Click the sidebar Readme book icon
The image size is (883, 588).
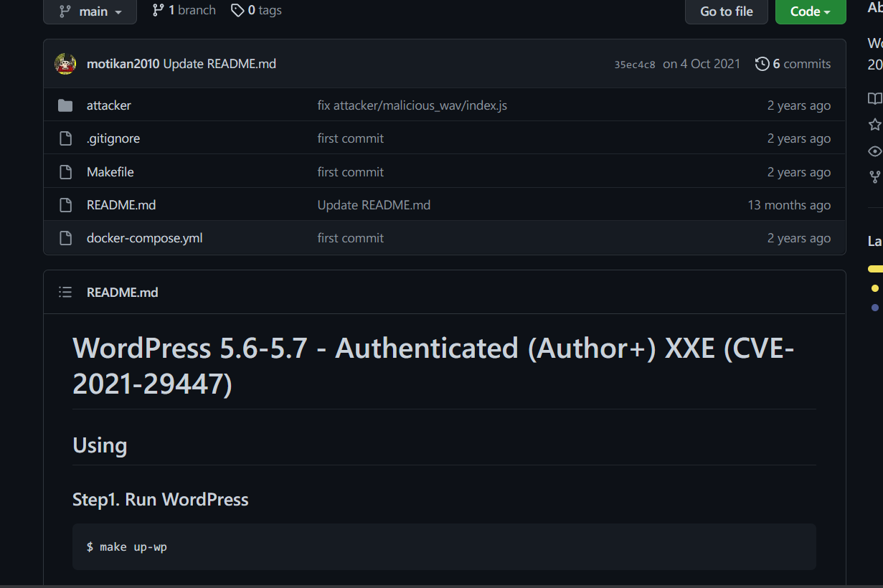(875, 98)
